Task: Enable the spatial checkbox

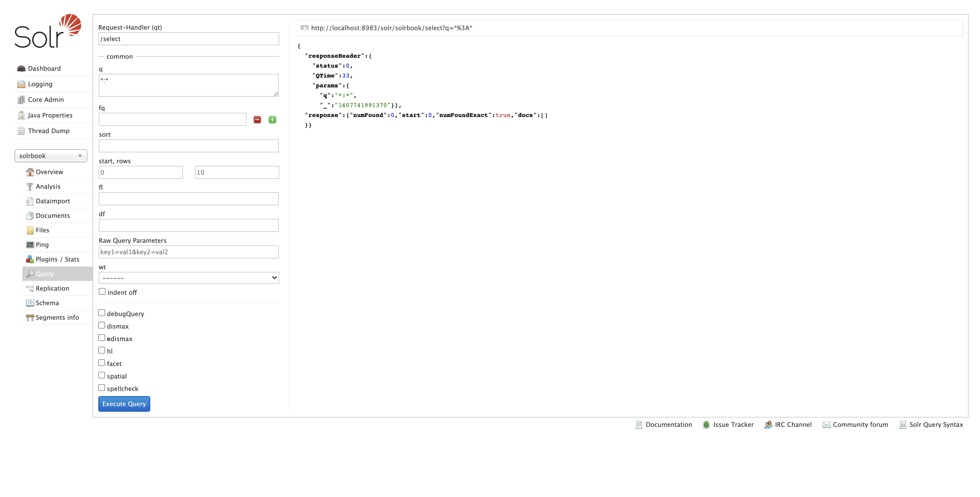Action: [x=102, y=375]
